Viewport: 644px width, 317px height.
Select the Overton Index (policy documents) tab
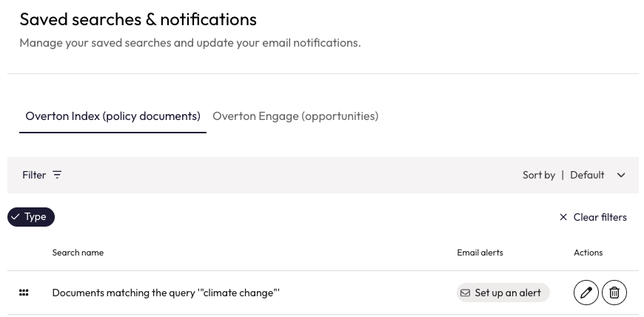113,116
